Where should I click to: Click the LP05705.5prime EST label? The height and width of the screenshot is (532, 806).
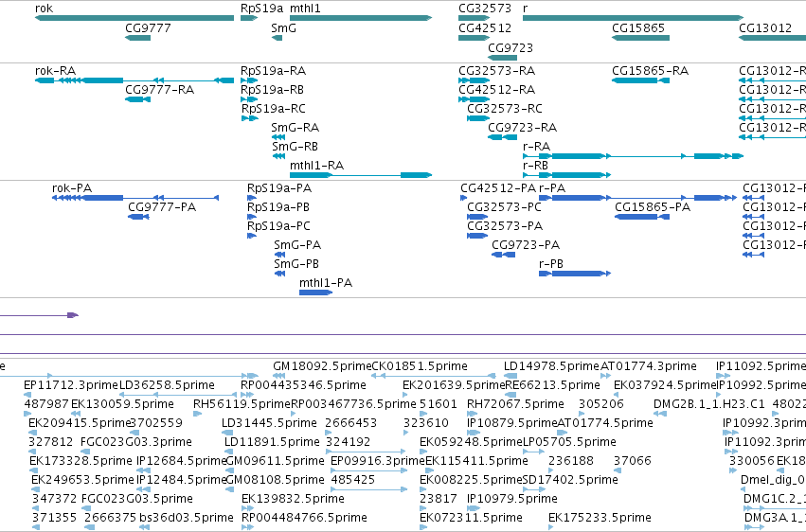click(x=569, y=442)
